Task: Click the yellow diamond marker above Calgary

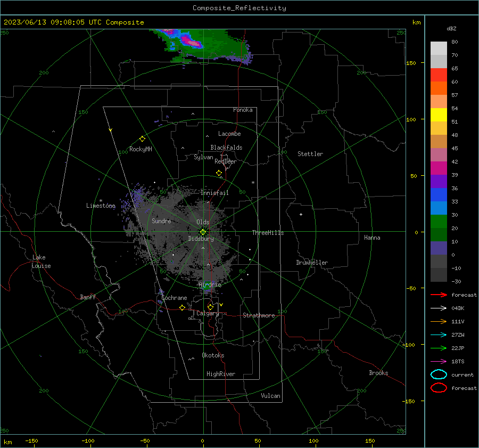Action: pos(210,307)
